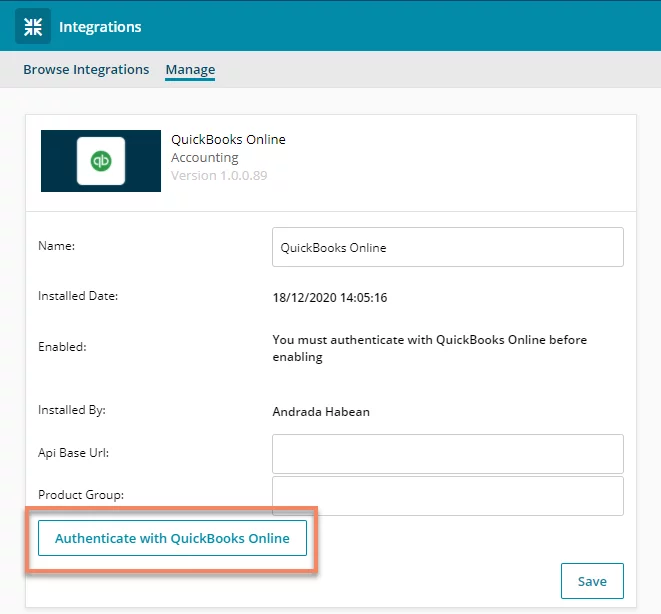Click the Version 1.0.0.89 text

(219, 175)
